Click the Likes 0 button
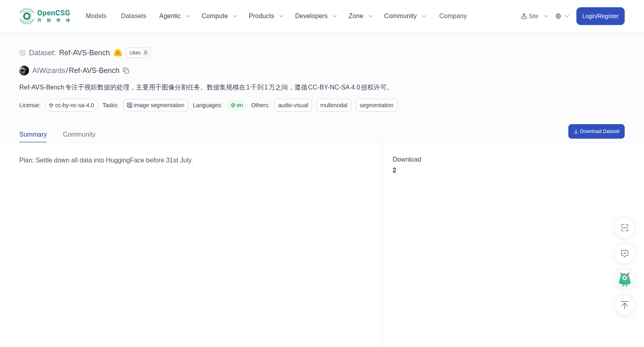 click(138, 53)
